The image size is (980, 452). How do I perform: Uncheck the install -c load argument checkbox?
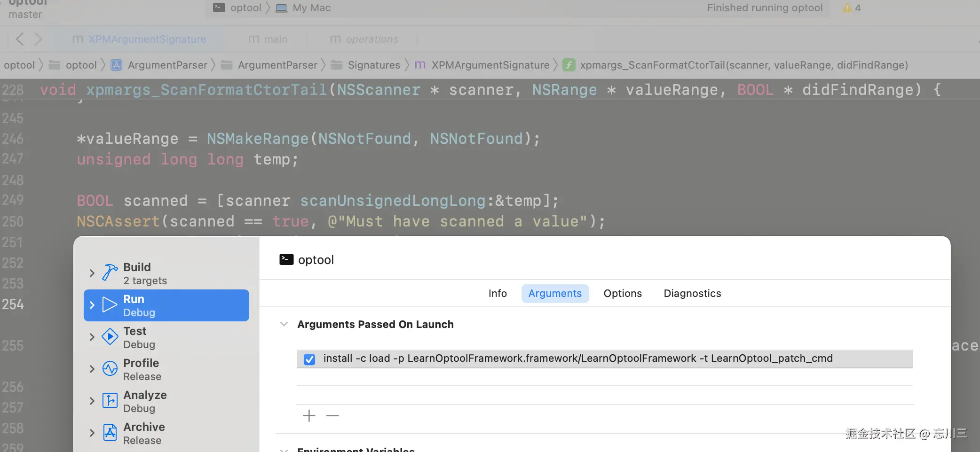click(x=309, y=359)
